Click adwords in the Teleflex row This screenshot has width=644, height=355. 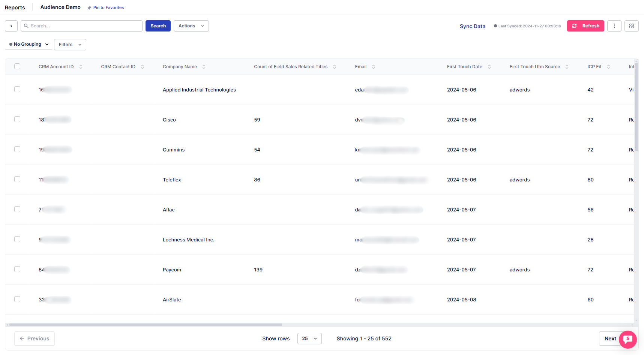[x=519, y=180]
